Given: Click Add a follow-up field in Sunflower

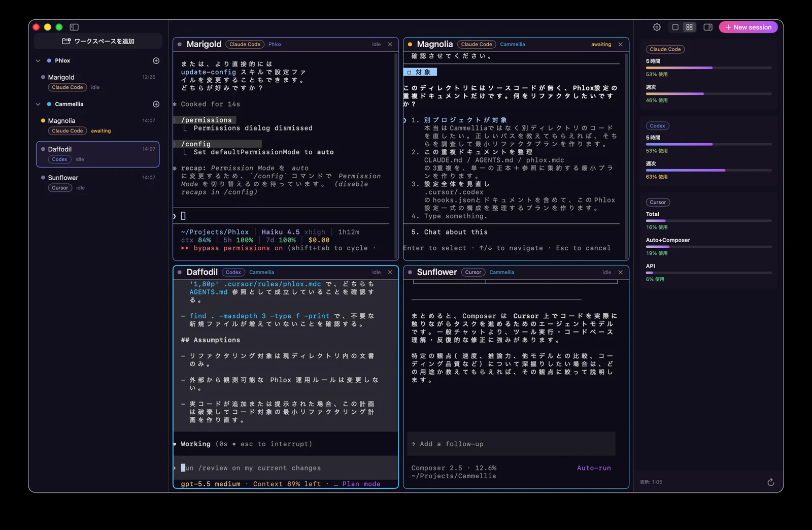Looking at the screenshot, I should click(512, 444).
